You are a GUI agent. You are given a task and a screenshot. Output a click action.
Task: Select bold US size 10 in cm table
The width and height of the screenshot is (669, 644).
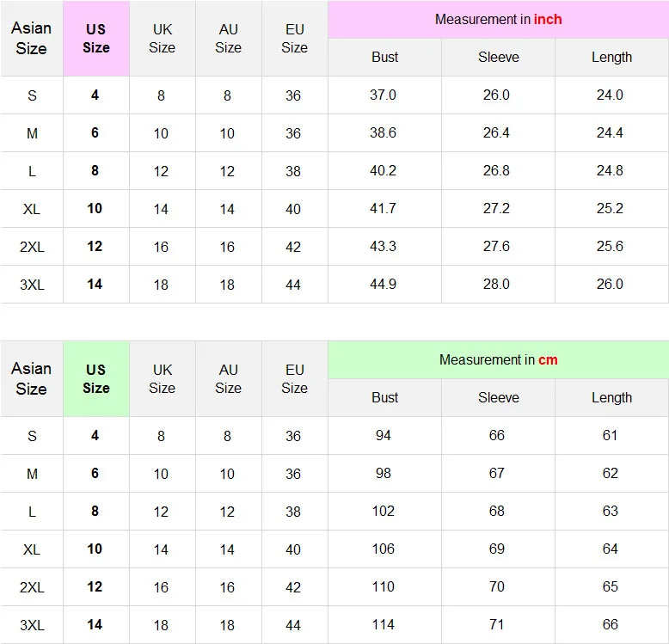tap(95, 549)
